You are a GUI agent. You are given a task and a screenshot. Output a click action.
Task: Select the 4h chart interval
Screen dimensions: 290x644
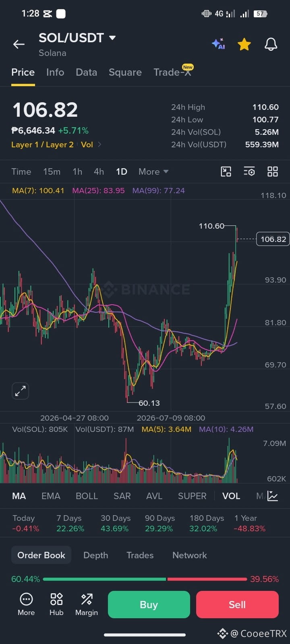(99, 172)
